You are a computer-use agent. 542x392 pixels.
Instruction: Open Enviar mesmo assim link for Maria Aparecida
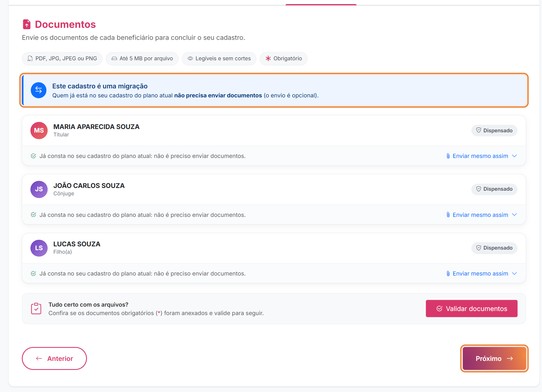[x=480, y=156]
